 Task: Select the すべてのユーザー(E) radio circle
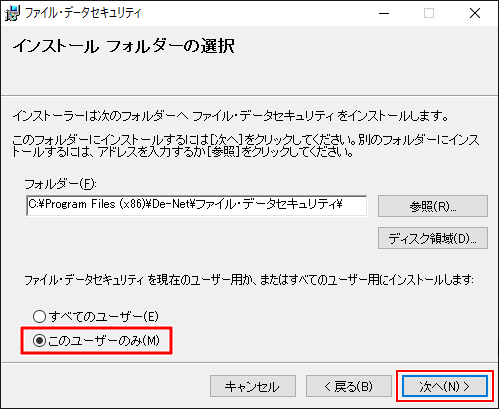39,316
